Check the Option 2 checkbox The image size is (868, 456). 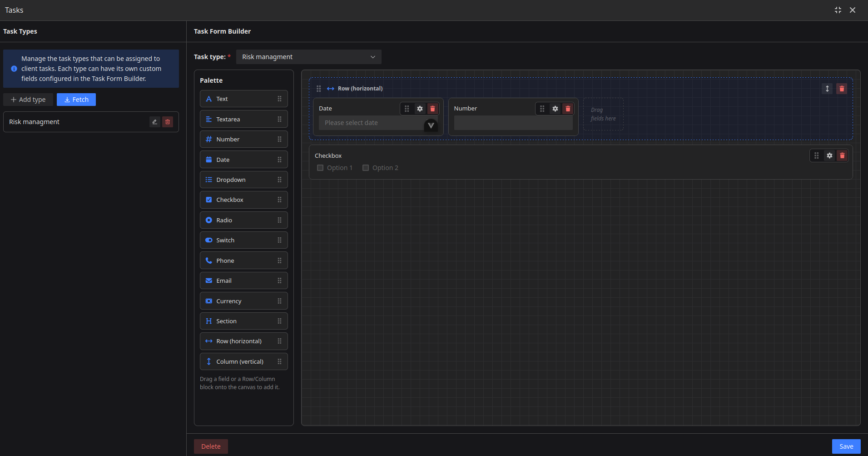366,168
